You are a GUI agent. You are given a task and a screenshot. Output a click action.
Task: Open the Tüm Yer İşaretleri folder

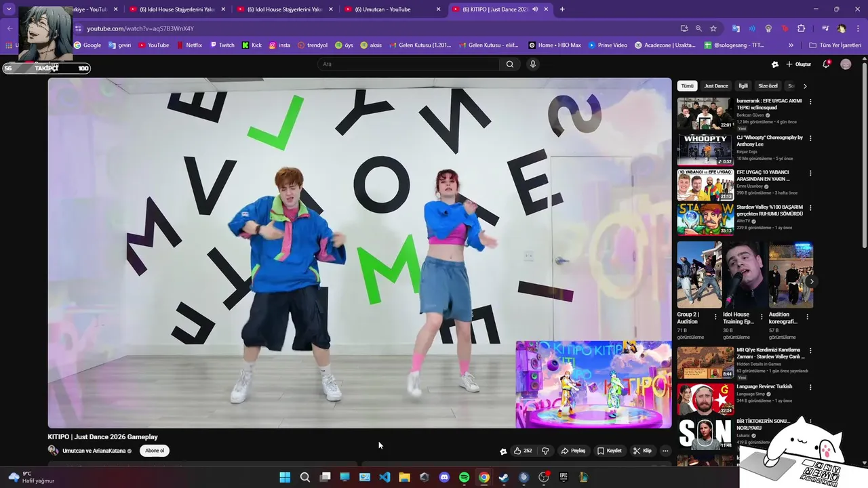(835, 45)
